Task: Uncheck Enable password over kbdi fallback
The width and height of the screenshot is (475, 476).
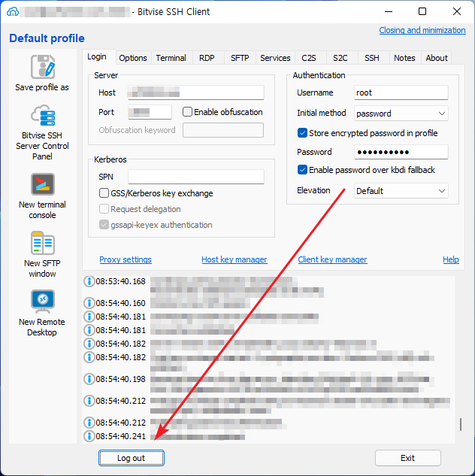Action: pos(302,170)
